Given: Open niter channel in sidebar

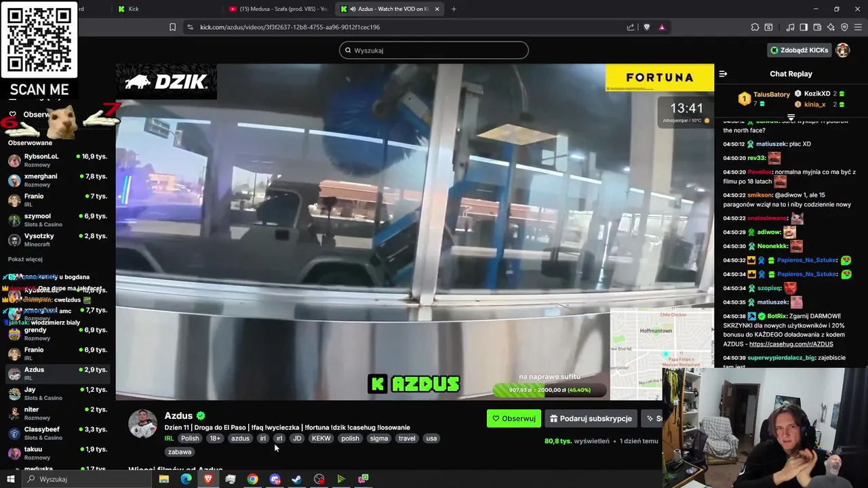Looking at the screenshot, I should coord(58,413).
